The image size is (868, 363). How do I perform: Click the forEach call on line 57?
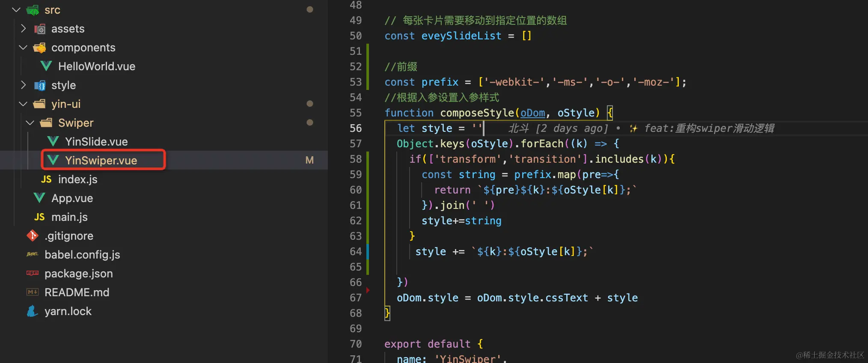click(542, 143)
